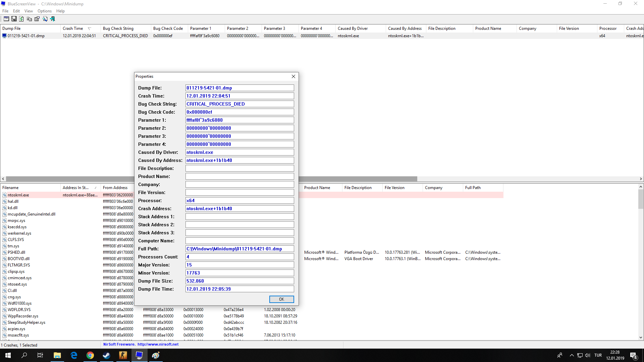
Task: Select kd.dll in driver list
Action: coord(13,208)
